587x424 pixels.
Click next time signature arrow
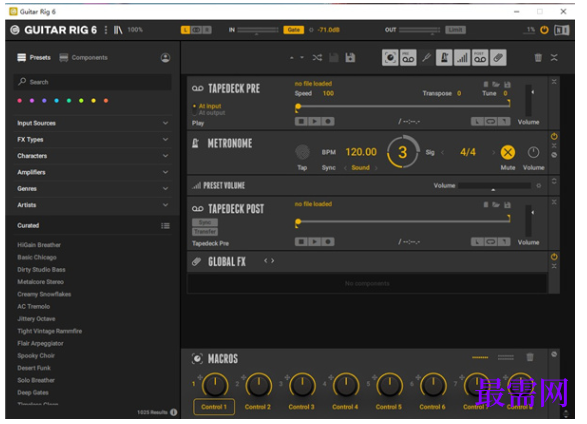(x=493, y=152)
